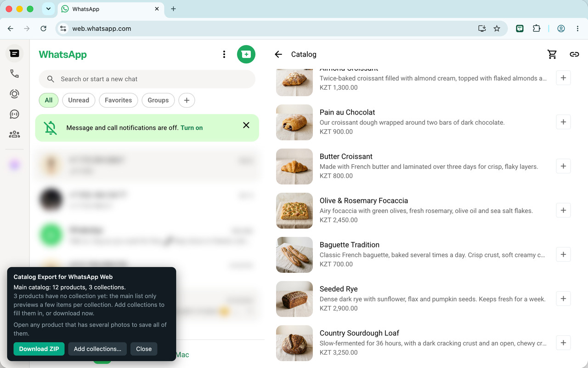
Task: Click Add collections... button
Action: tap(97, 349)
